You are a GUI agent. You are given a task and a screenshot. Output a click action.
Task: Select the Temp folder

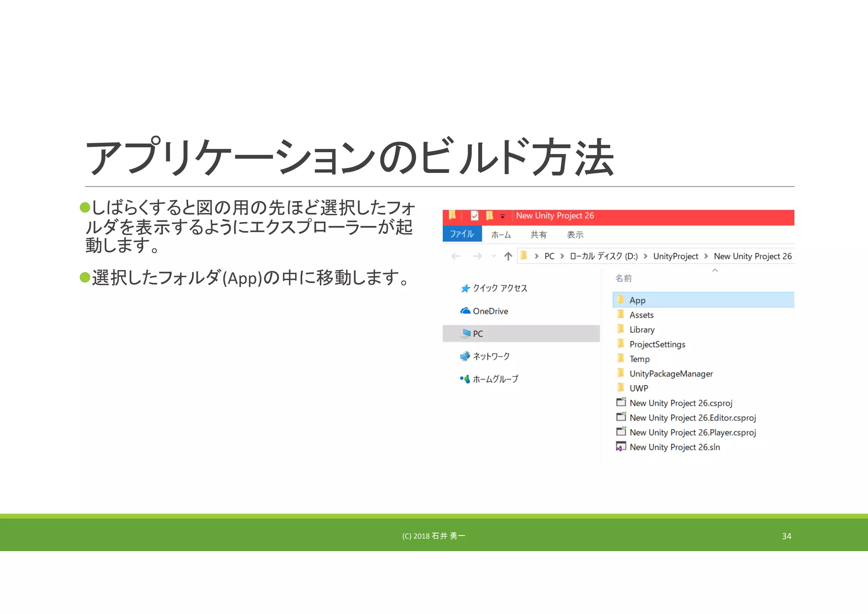click(640, 359)
